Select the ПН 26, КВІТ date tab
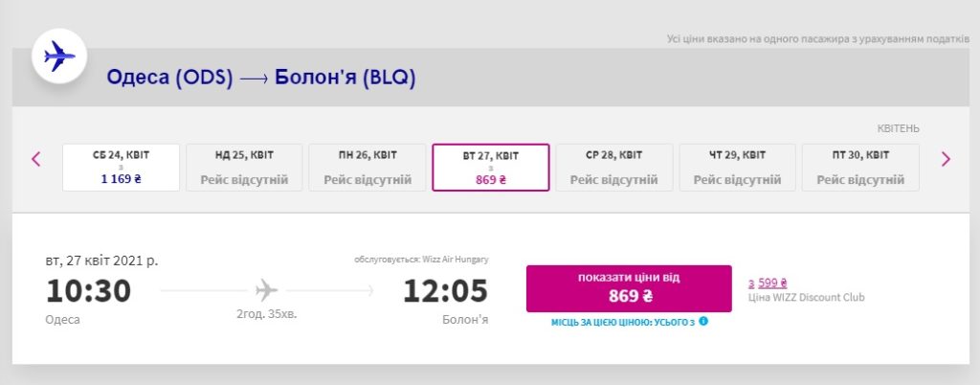The width and height of the screenshot is (980, 385). tap(367, 168)
